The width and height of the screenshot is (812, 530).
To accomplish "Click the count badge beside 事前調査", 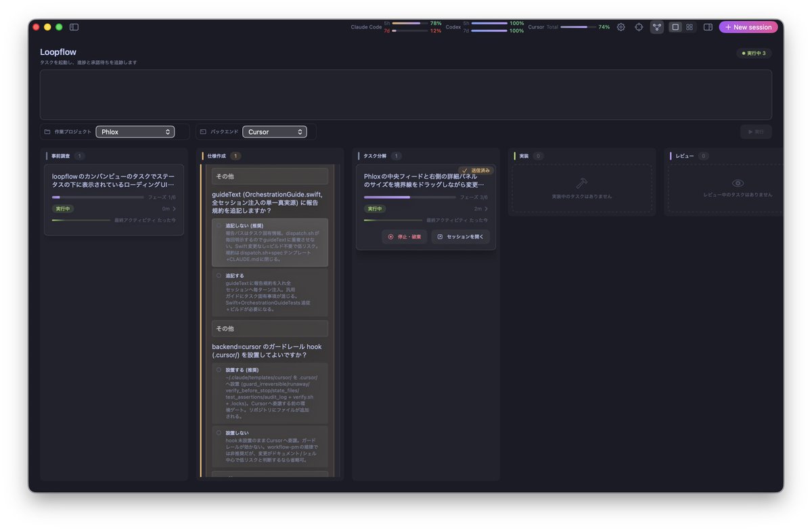I will [x=80, y=156].
